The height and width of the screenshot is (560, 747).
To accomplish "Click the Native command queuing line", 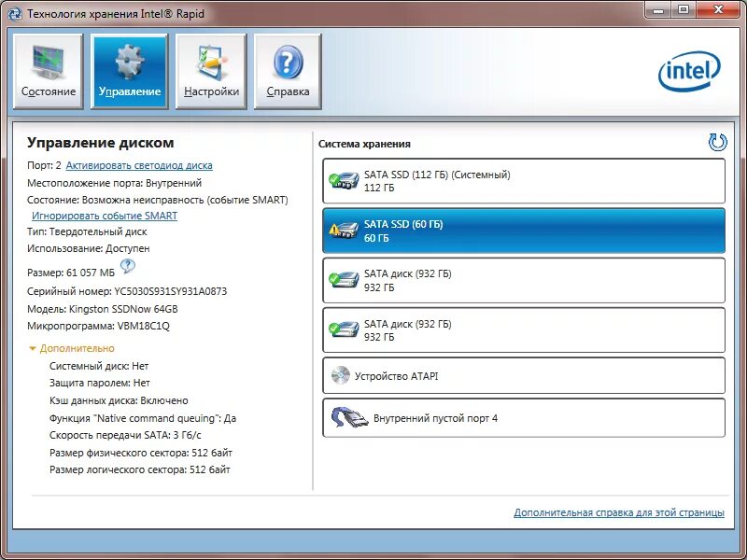I will point(143,418).
